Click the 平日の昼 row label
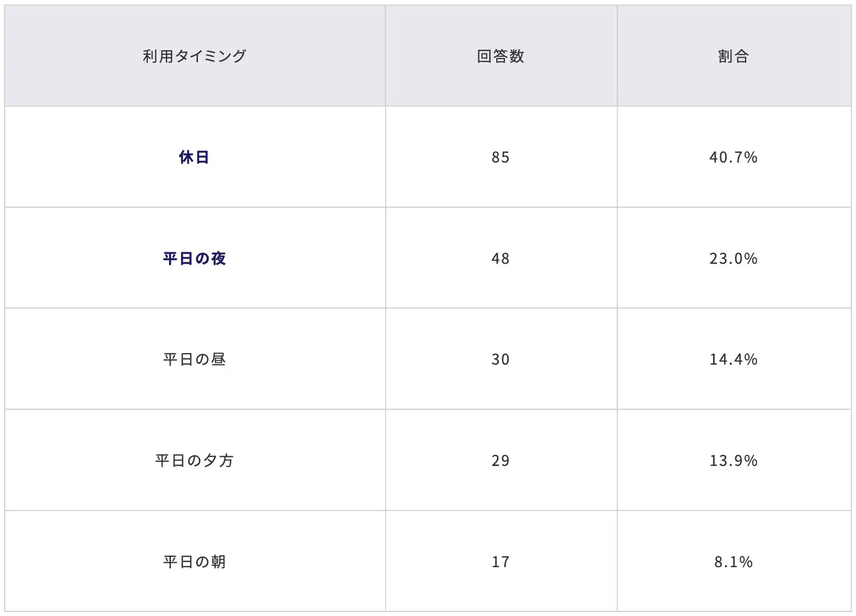Screen dimensions: 856x616 point(194,359)
